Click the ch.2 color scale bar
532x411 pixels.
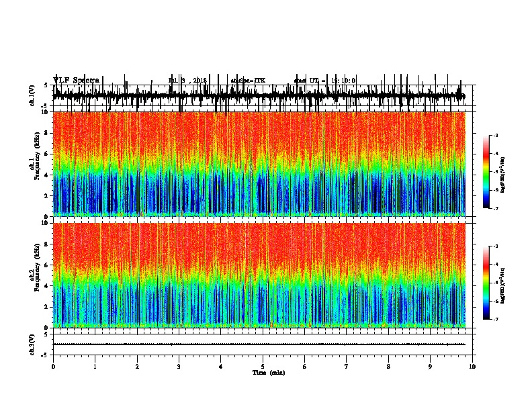click(x=486, y=283)
